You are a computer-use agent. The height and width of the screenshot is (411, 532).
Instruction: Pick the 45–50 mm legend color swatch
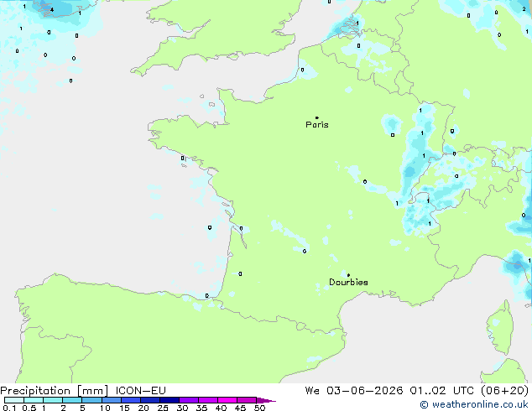coord(247,400)
